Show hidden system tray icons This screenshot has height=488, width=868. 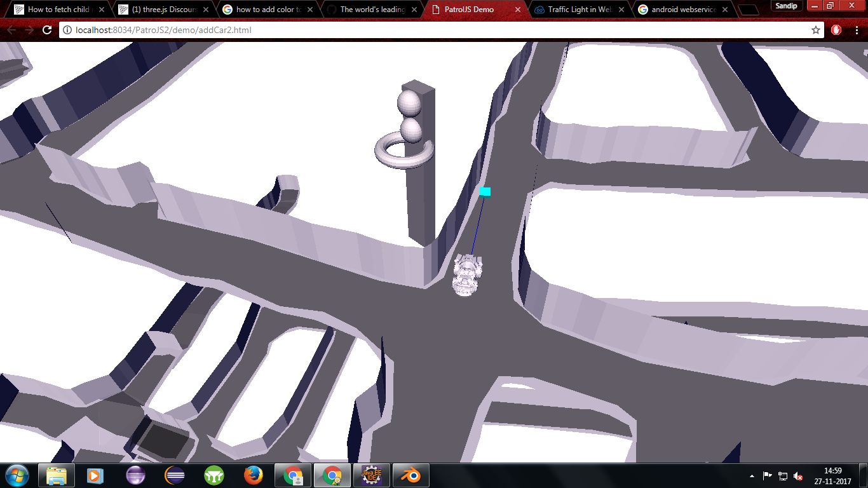tap(752, 476)
